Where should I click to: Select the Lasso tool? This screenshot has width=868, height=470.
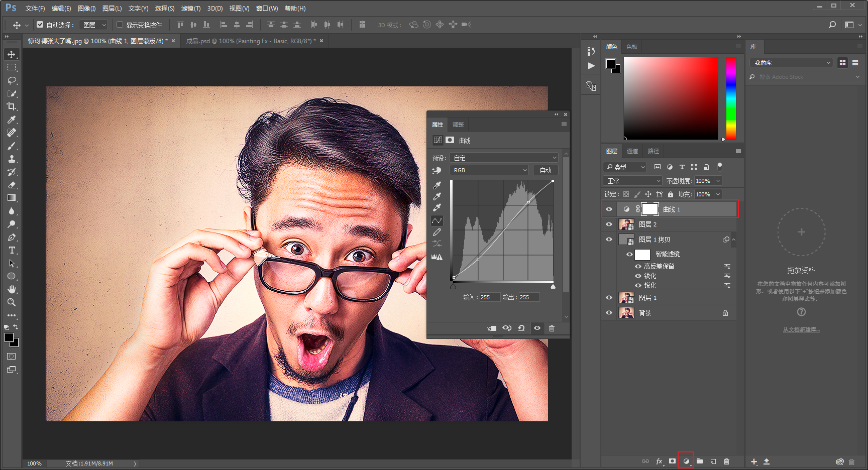[x=12, y=80]
